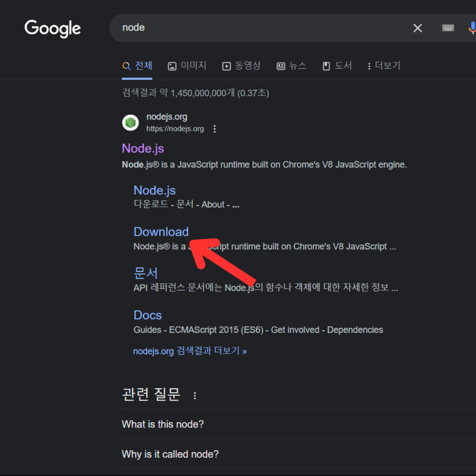The image size is (476, 476).
Task: Open the three-dot menu beside 관련 질문
Action: pyautogui.click(x=195, y=395)
